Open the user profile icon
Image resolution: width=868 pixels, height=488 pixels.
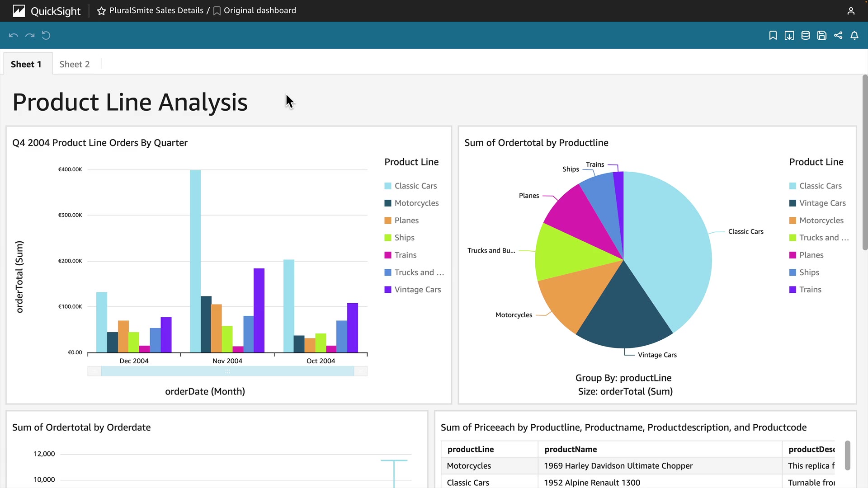(851, 11)
